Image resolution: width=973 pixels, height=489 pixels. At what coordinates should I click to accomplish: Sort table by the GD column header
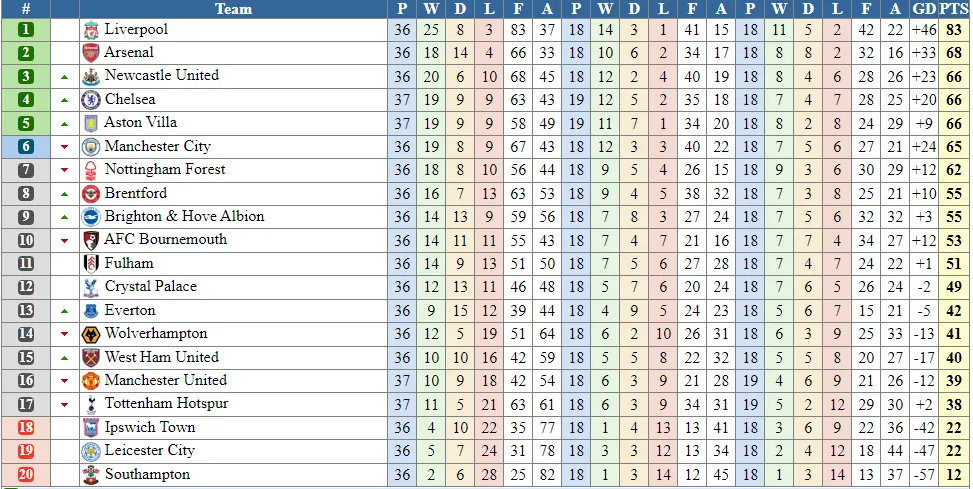coord(924,9)
